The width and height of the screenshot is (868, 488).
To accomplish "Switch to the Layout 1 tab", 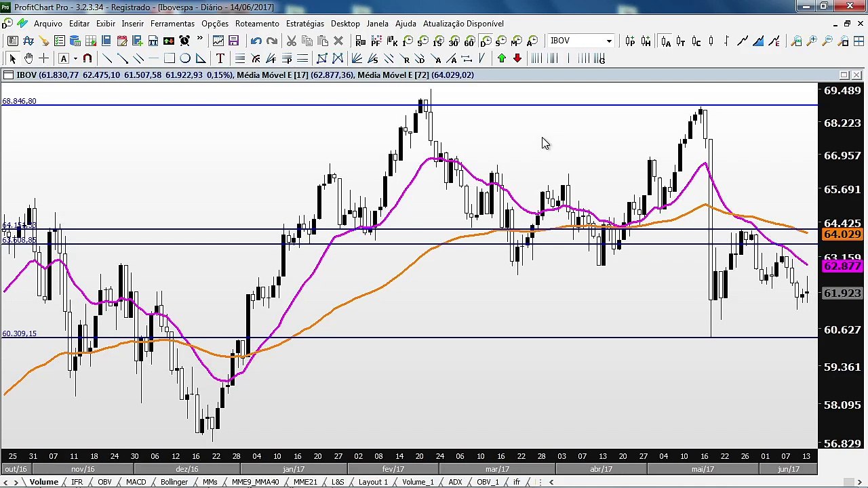I will (x=373, y=482).
